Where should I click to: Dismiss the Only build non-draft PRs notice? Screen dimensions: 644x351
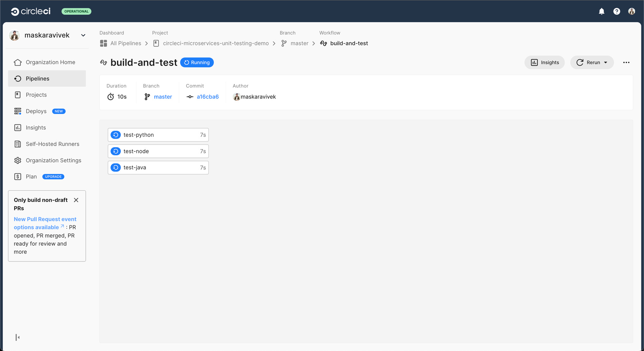tap(76, 200)
